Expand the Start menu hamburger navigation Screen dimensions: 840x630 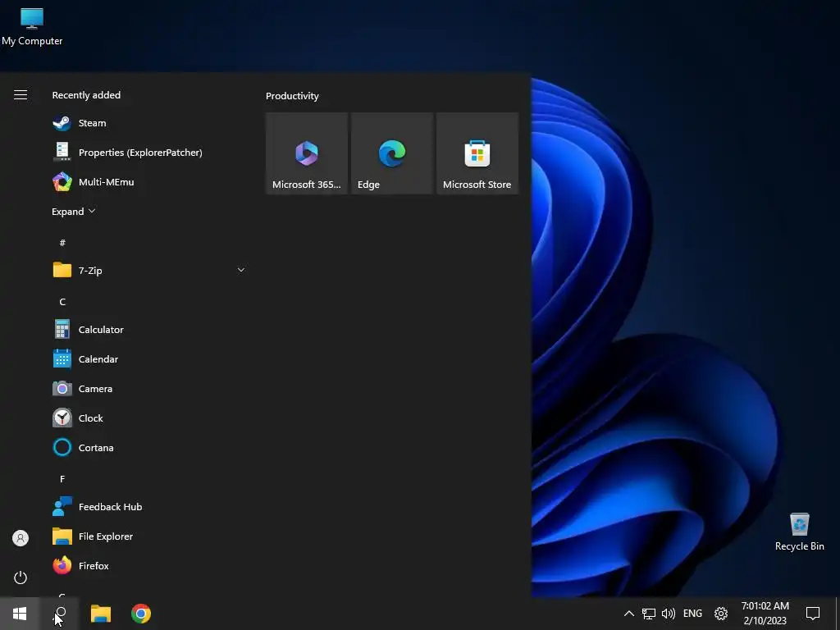tap(21, 95)
